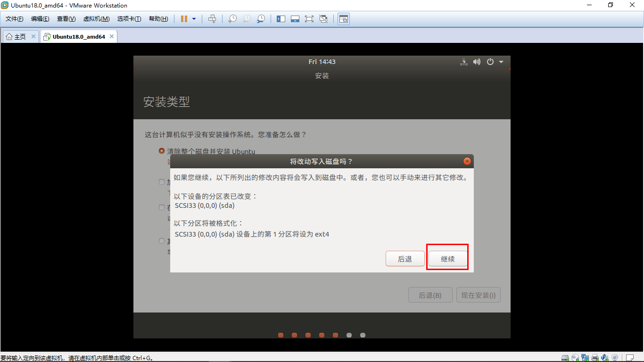Click the CD/DVD device status icon

point(575,358)
